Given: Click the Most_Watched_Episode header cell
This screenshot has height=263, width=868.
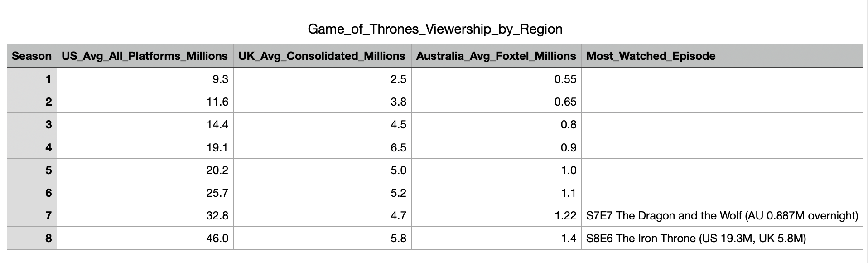Looking at the screenshot, I should pos(651,56).
